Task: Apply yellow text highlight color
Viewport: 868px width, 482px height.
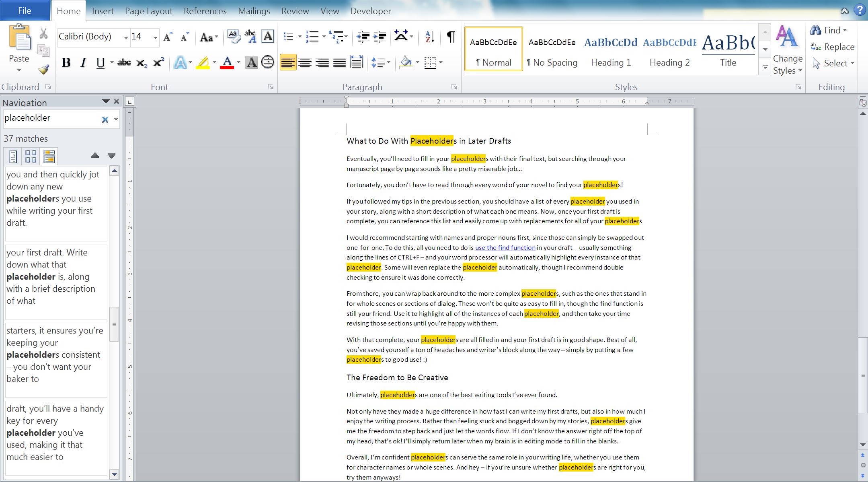Action: coord(203,63)
